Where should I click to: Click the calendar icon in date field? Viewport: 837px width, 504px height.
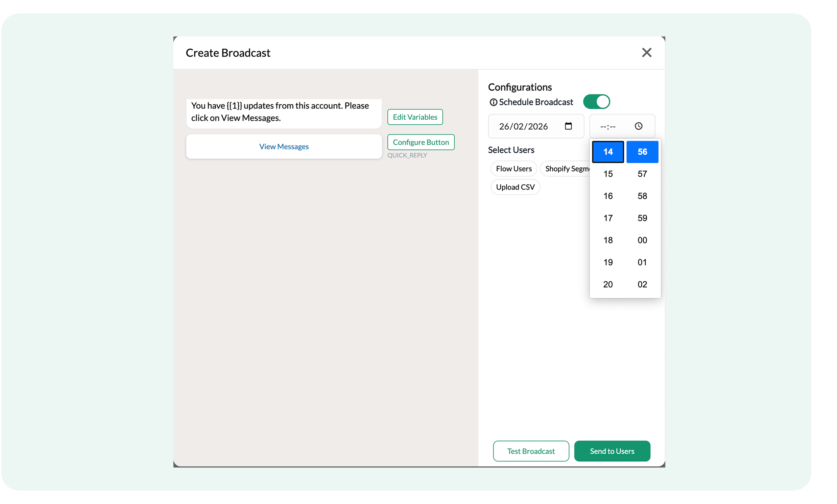click(x=568, y=126)
